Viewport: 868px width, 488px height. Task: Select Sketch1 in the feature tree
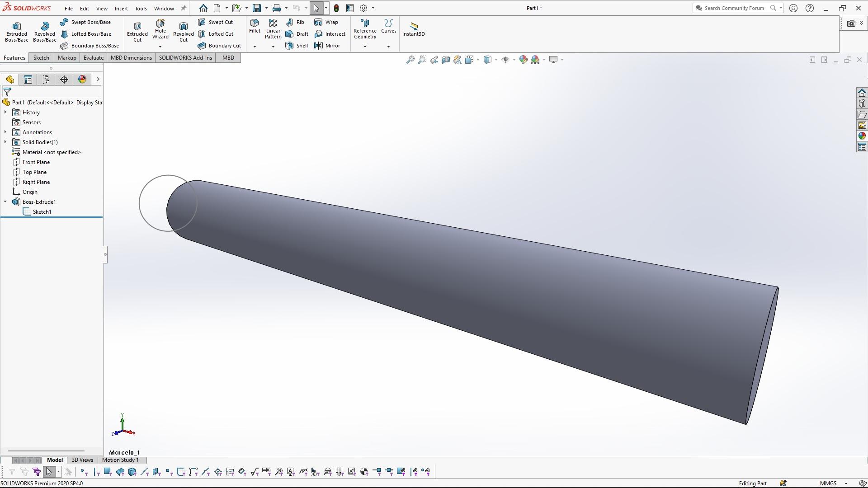pos(37,212)
